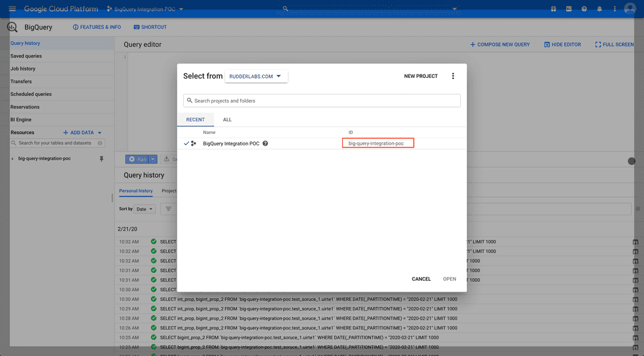Click Search projects and folders field
Viewport: 644px width, 356px height.
pos(322,101)
